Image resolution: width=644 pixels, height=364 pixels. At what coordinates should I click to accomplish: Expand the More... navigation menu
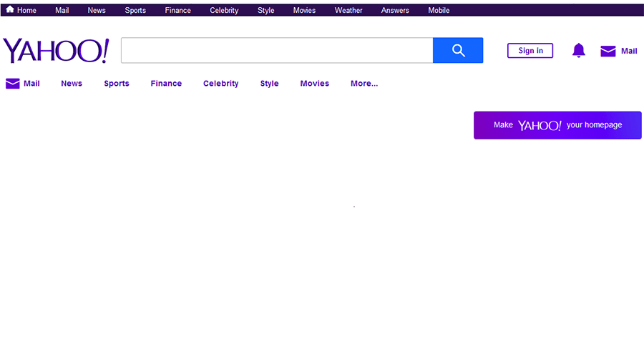click(x=364, y=84)
